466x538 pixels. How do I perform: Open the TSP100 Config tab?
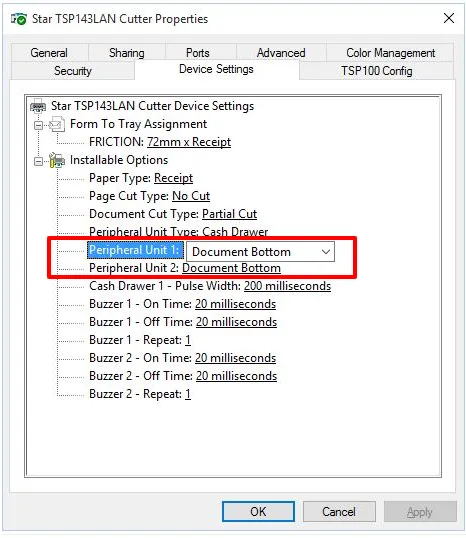[376, 71]
